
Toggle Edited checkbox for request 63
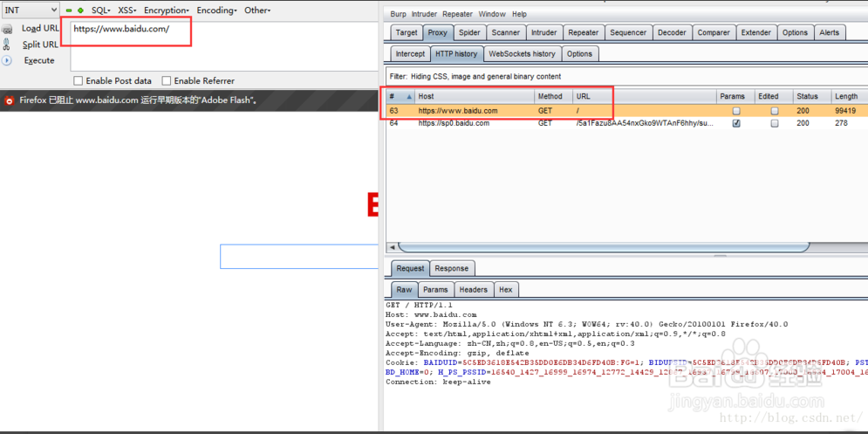tap(775, 111)
